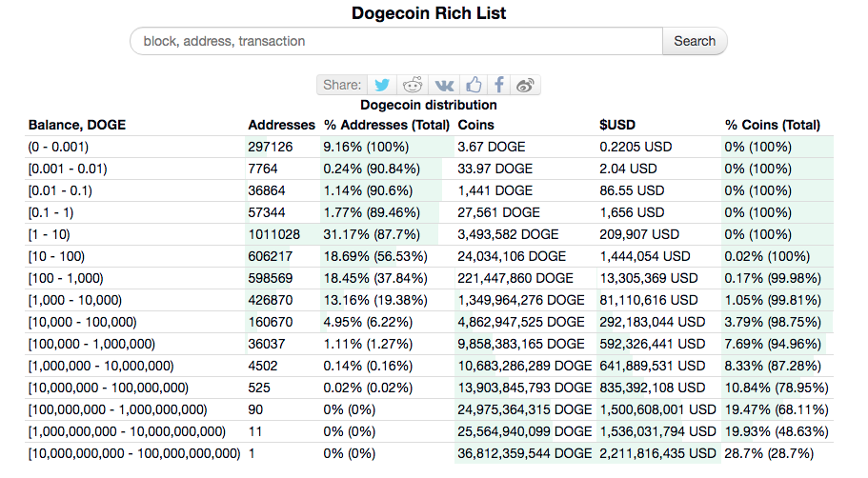
Task: Click the % Coins (Total) column header
Action: tap(772, 125)
